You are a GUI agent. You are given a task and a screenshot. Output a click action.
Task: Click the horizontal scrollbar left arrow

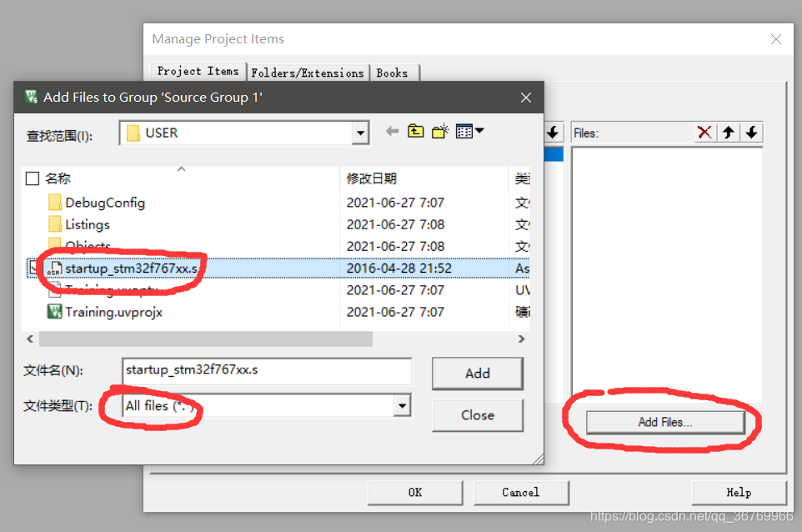(30, 339)
